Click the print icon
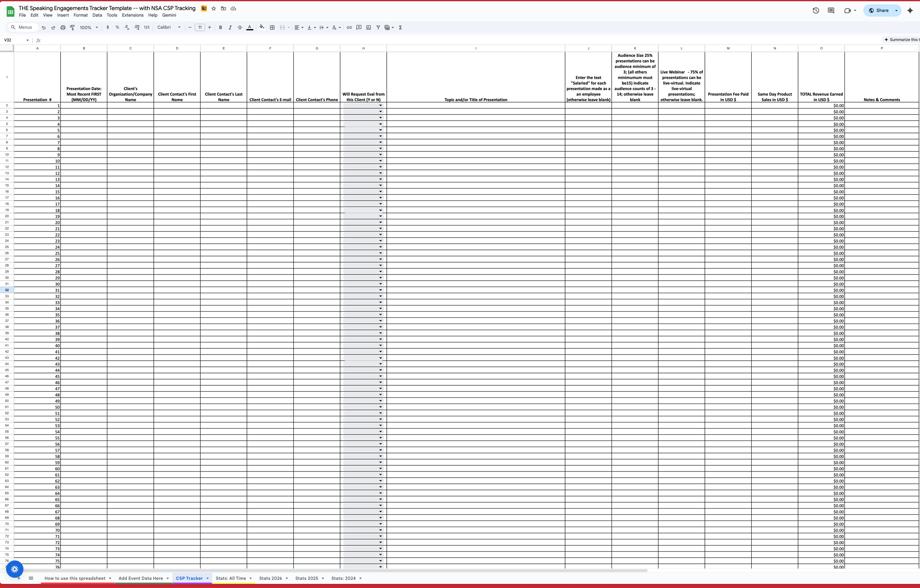This screenshot has height=588, width=920. 63,27
